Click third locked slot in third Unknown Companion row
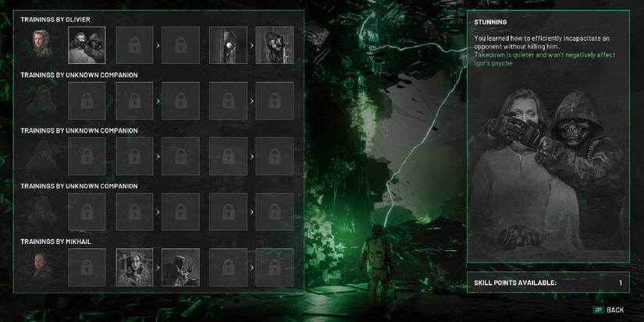644x322 pixels. pyautogui.click(x=181, y=212)
